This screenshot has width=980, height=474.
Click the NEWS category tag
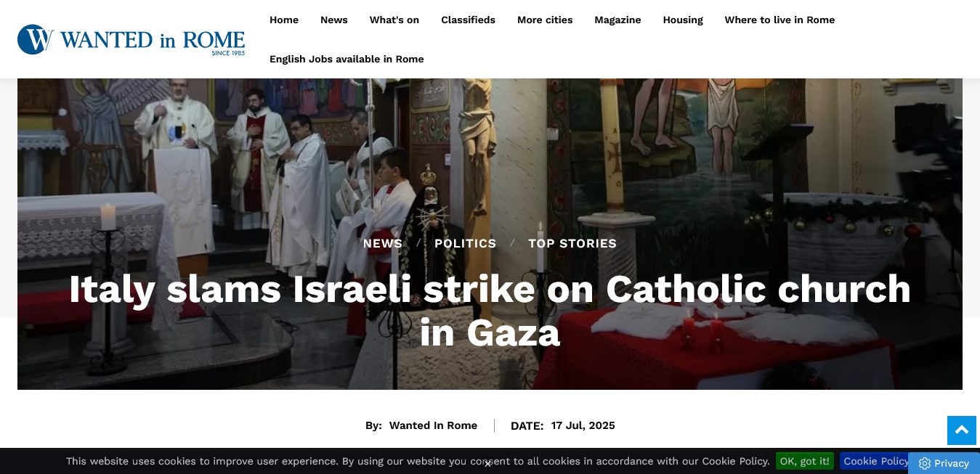(383, 243)
